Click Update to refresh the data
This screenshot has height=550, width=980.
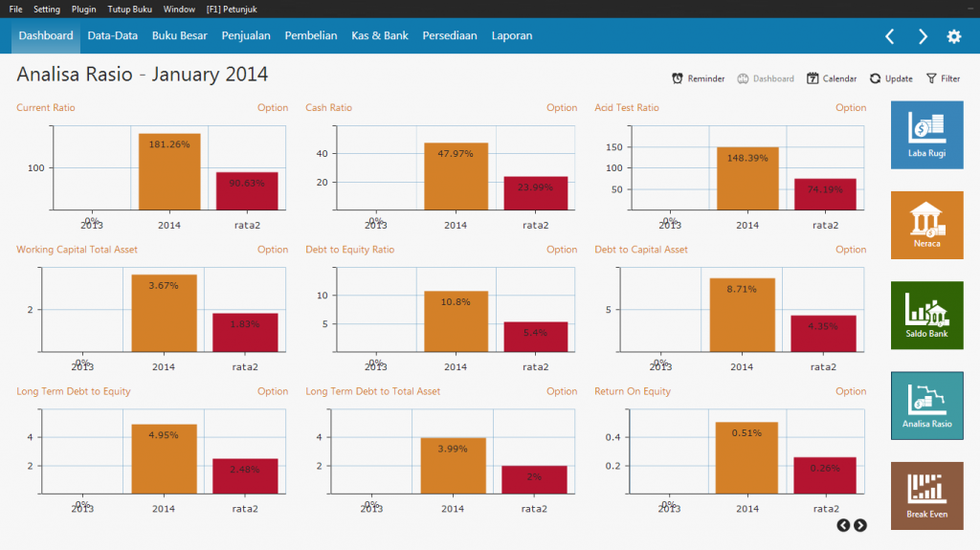[890, 78]
